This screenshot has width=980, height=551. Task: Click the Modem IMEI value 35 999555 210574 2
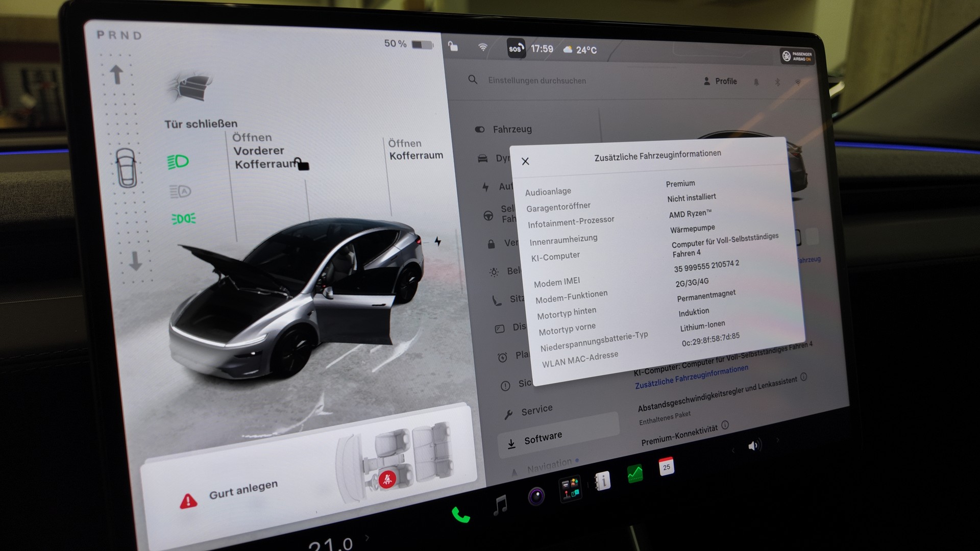click(x=706, y=266)
